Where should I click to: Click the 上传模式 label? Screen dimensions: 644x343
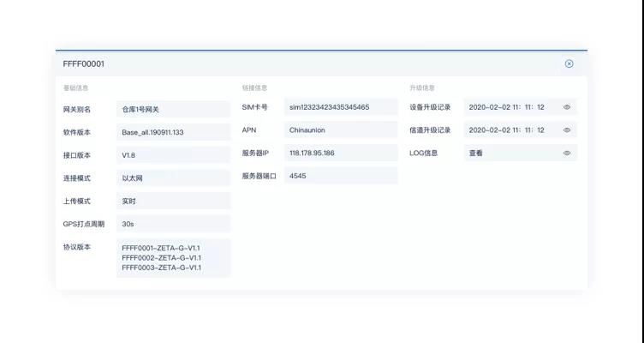(77, 202)
